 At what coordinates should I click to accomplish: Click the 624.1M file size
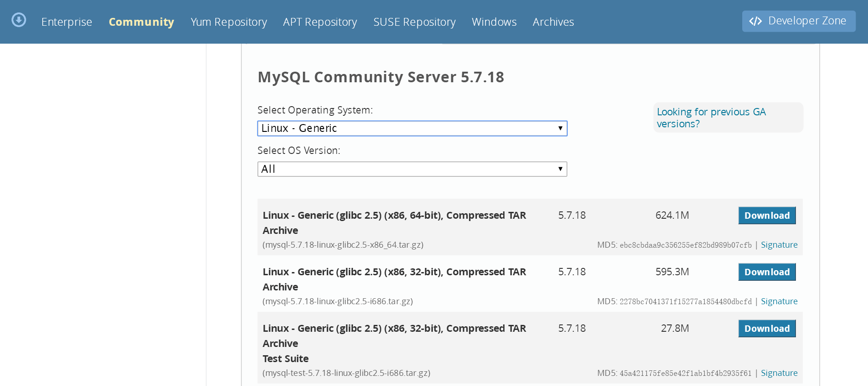tap(672, 216)
